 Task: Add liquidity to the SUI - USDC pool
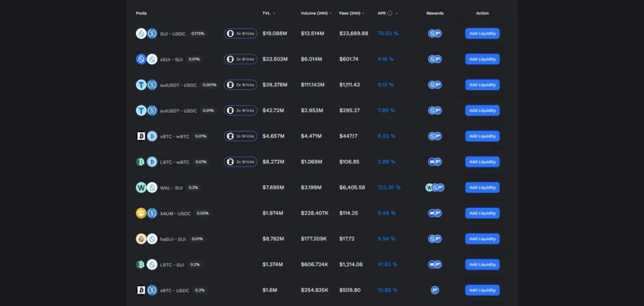pyautogui.click(x=482, y=33)
